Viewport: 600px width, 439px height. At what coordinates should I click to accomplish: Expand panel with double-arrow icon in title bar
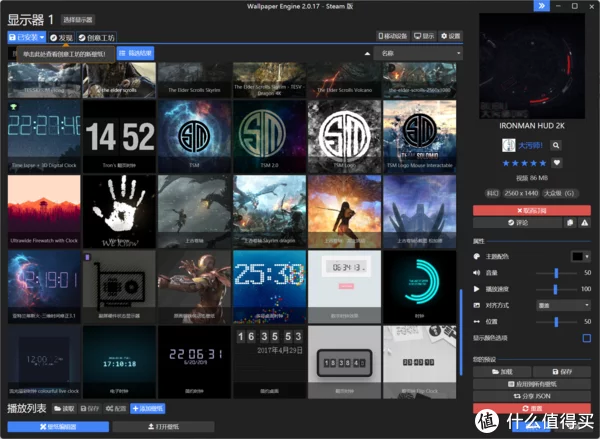tap(541, 6)
